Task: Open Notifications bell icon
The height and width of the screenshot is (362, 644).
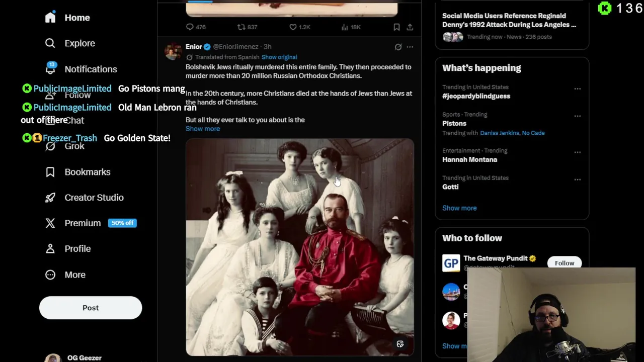Action: (x=50, y=69)
